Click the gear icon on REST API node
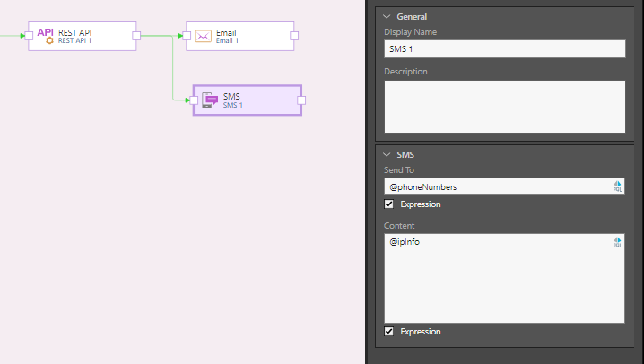This screenshot has height=364, width=644. 50,41
